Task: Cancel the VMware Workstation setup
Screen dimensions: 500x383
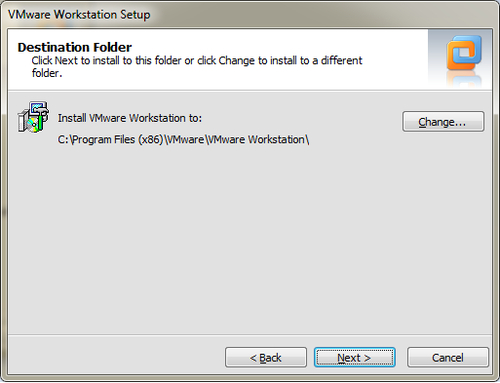Action: point(448,357)
